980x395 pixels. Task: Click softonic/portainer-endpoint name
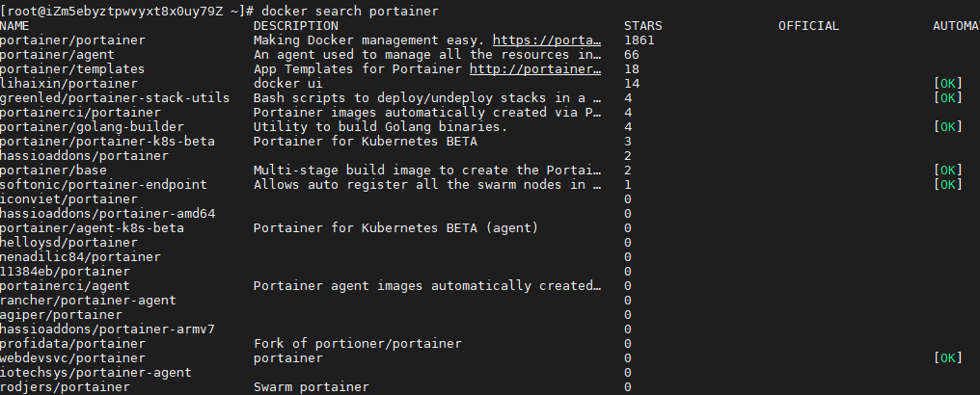(x=104, y=185)
